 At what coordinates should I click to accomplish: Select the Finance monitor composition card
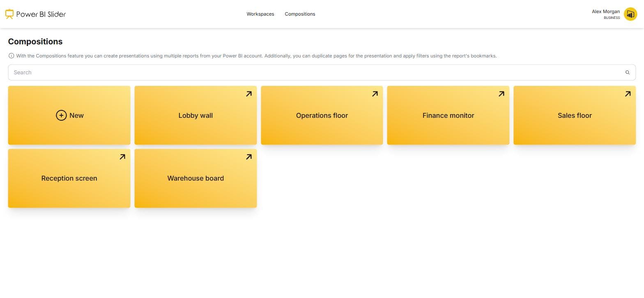[x=448, y=115]
